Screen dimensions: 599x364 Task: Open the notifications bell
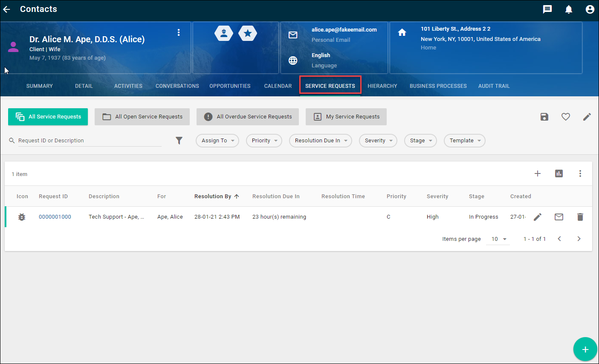point(569,9)
